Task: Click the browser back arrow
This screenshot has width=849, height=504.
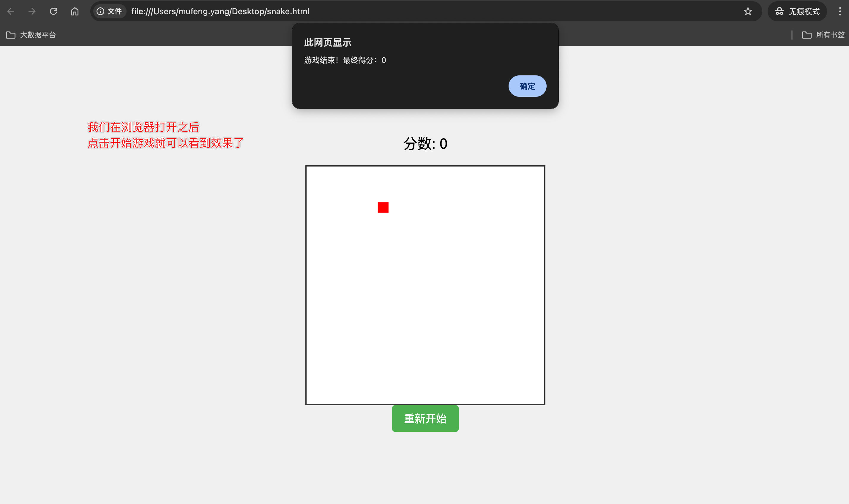Action: pyautogui.click(x=11, y=12)
